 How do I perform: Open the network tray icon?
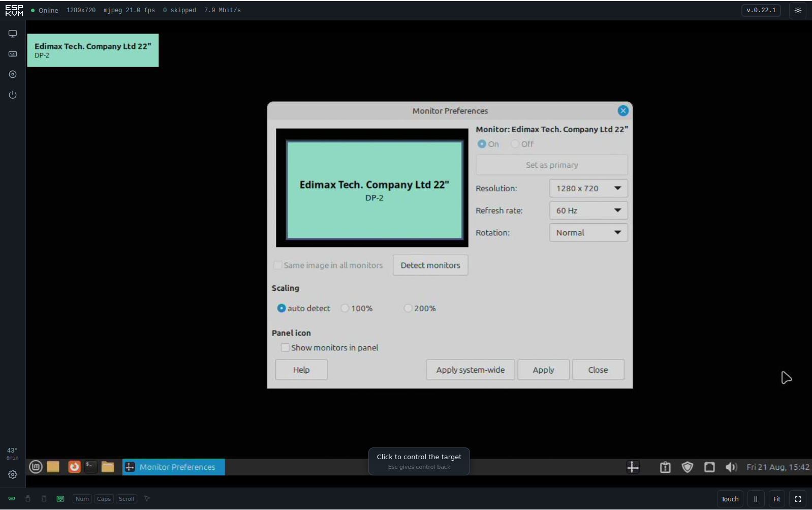(x=710, y=467)
